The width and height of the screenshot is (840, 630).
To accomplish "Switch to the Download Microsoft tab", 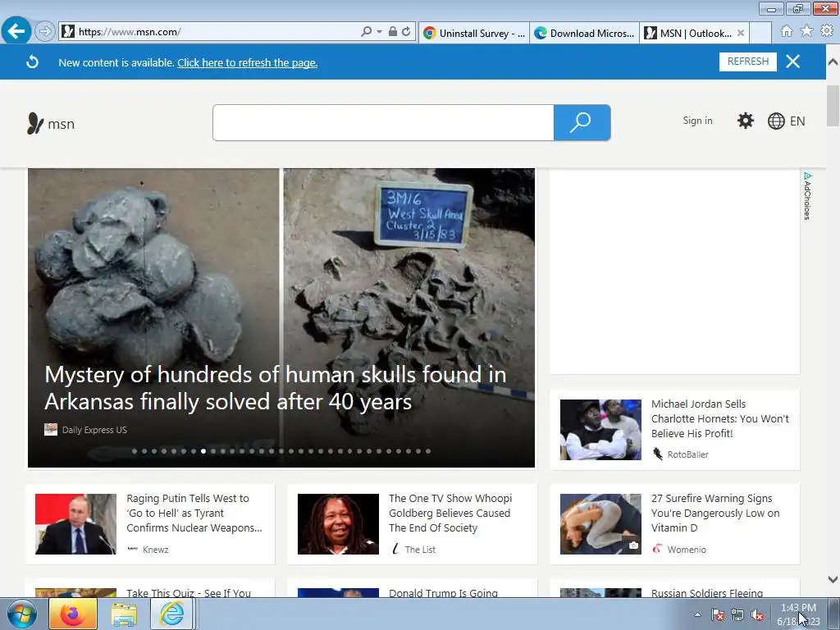I will tap(584, 33).
